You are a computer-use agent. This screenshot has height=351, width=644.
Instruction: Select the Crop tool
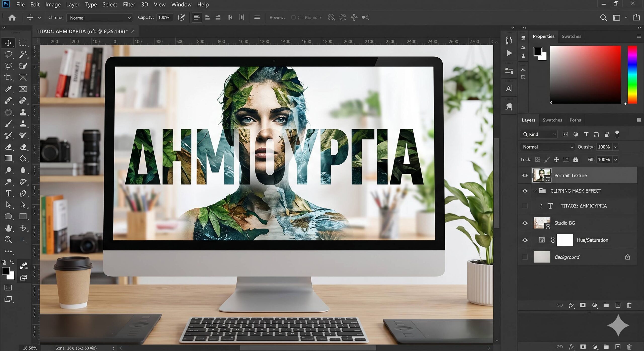point(8,77)
